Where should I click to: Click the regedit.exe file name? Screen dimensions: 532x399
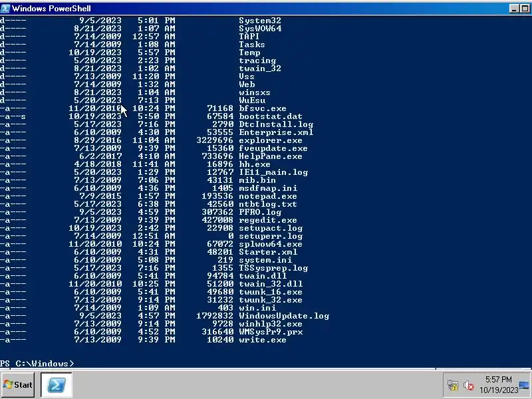click(x=268, y=220)
